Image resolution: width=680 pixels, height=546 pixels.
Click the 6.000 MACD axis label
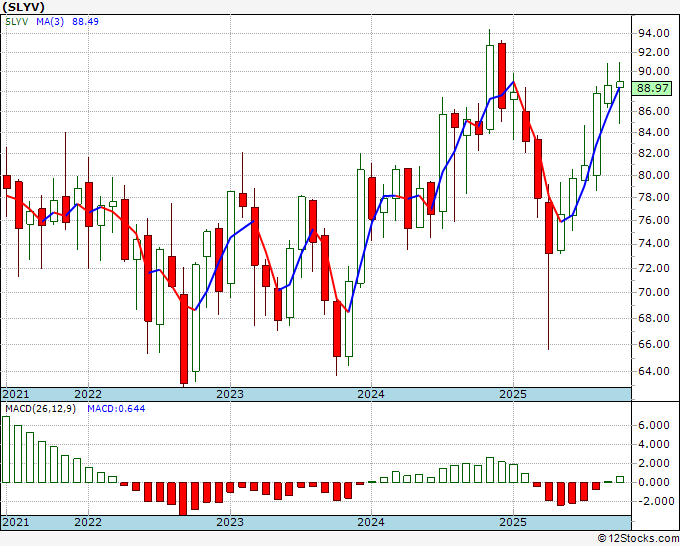coord(654,425)
